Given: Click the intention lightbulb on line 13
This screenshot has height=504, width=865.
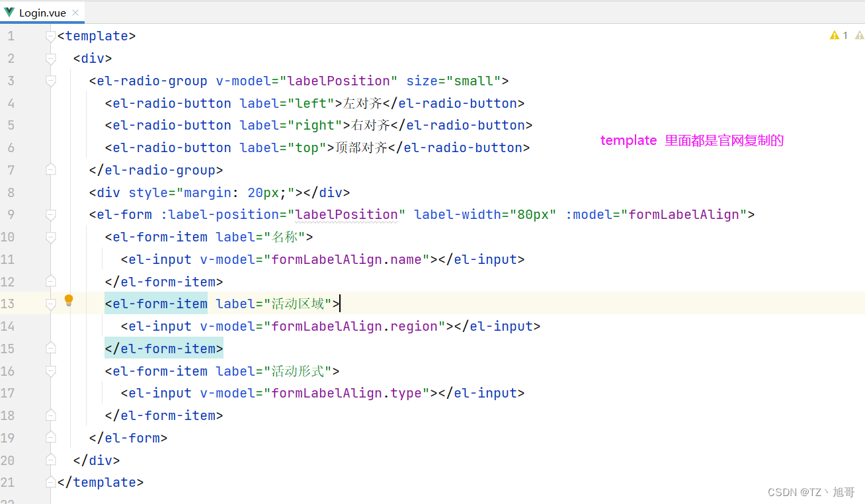Looking at the screenshot, I should point(69,301).
